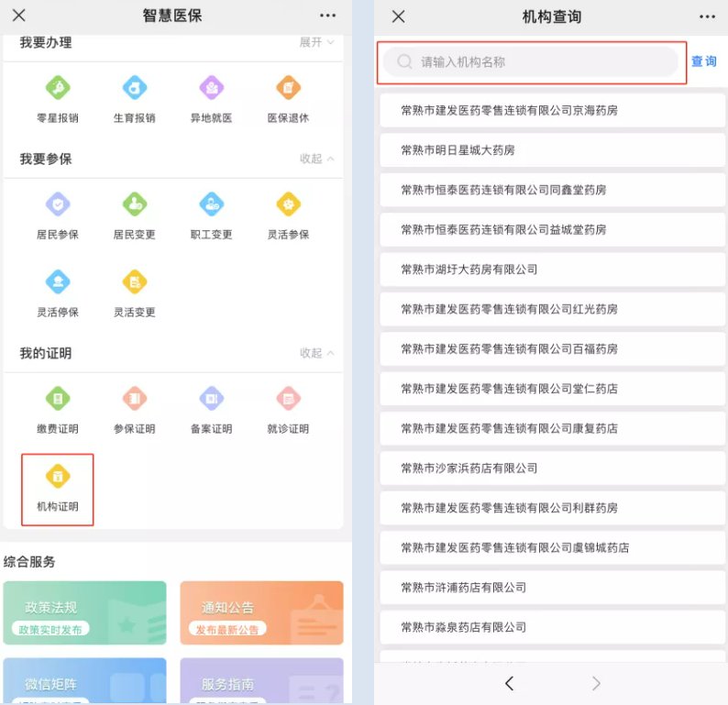
Task: Click the search magnifier icon
Action: [405, 61]
